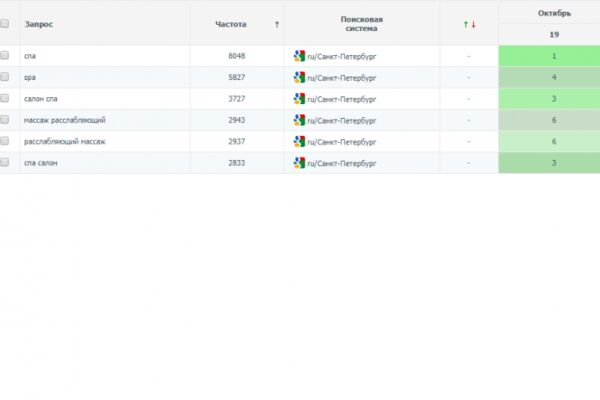Click 'ru/Санкт-Петербург' in the 'spa' row
Viewport: 600px width, 400px height.
tap(342, 78)
